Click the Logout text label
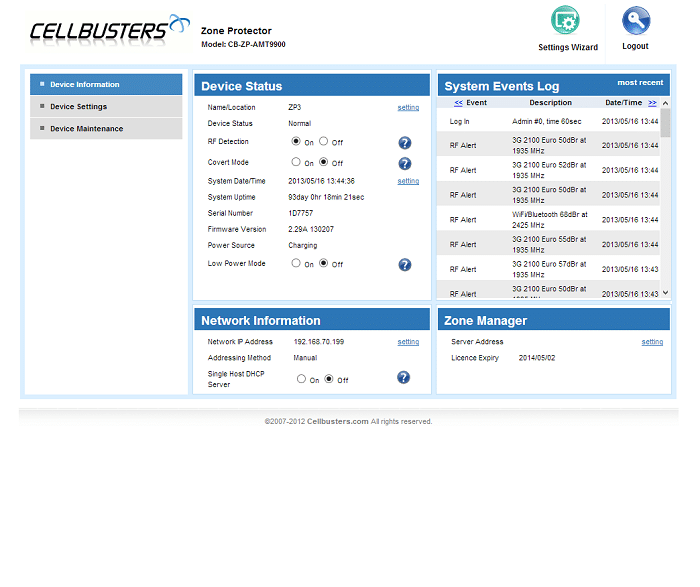Screen dimensions: 700x587 635,46
